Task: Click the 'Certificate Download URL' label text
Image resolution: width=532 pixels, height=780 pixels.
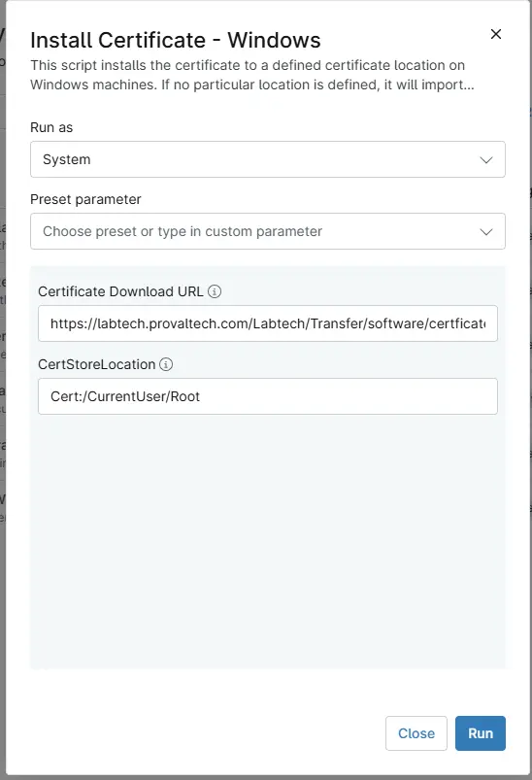Action: [120, 291]
